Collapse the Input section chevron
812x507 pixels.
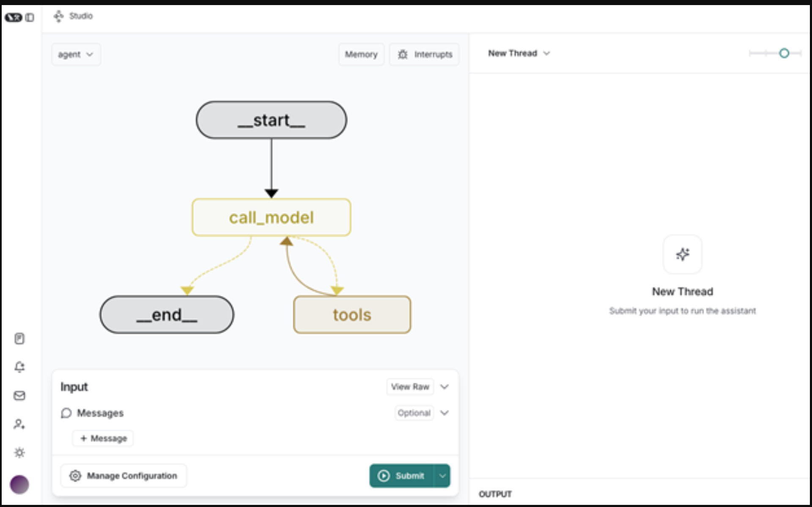pos(444,386)
